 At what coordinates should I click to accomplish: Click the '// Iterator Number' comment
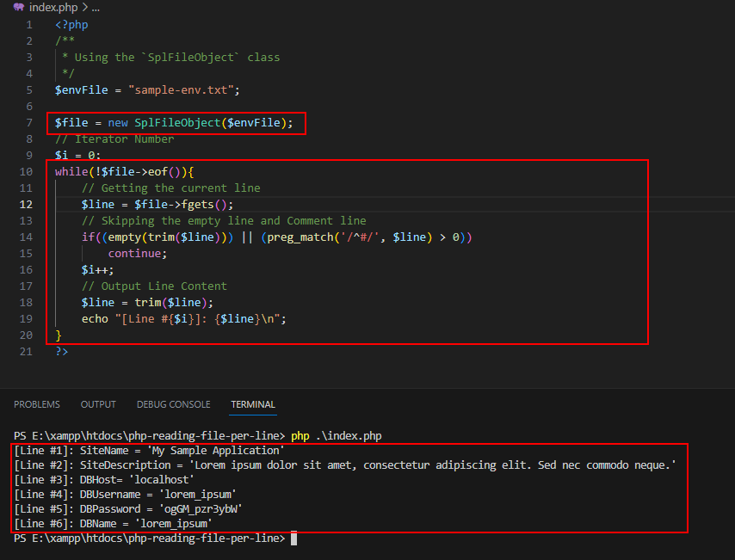[x=114, y=139]
